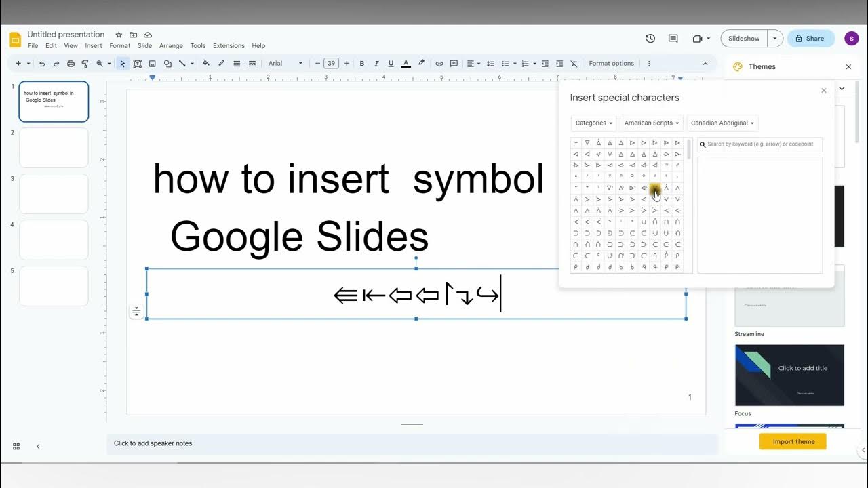
Task: Click the line and paragraph spacing icon
Action: tap(490, 64)
